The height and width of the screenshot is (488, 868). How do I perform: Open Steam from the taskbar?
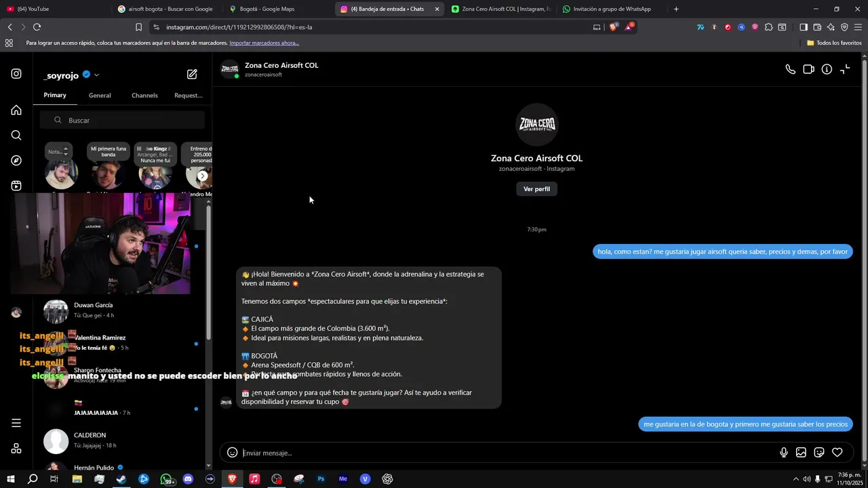coord(121,479)
